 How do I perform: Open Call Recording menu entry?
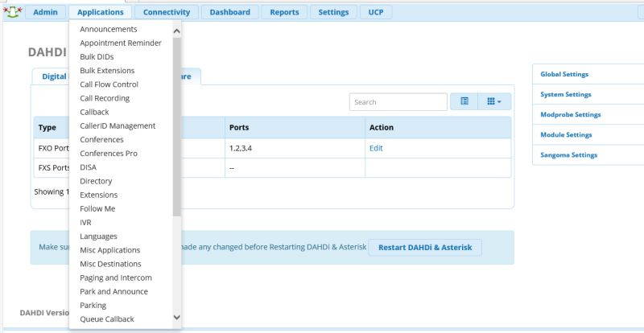coord(105,98)
